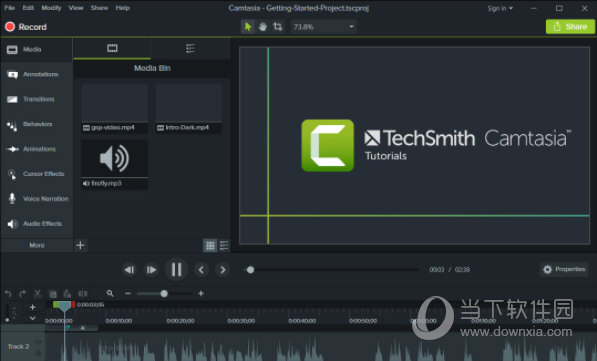Click the timeline playhead marker

[x=64, y=306]
